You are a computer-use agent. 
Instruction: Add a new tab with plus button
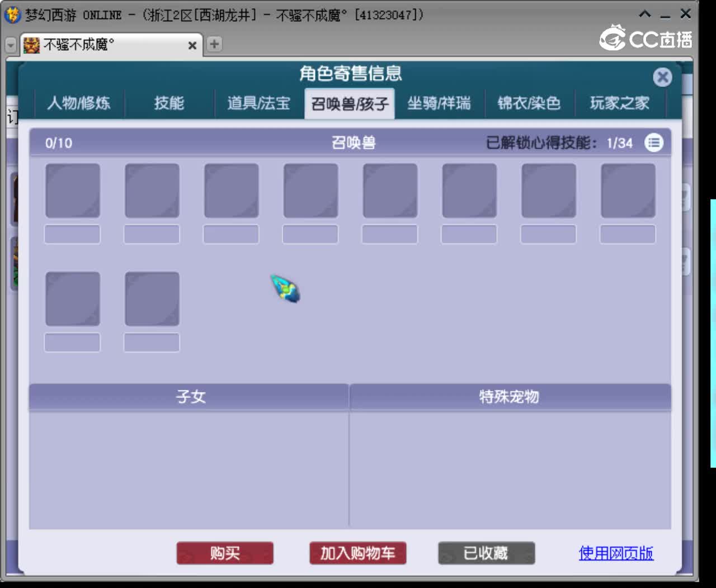click(x=214, y=44)
